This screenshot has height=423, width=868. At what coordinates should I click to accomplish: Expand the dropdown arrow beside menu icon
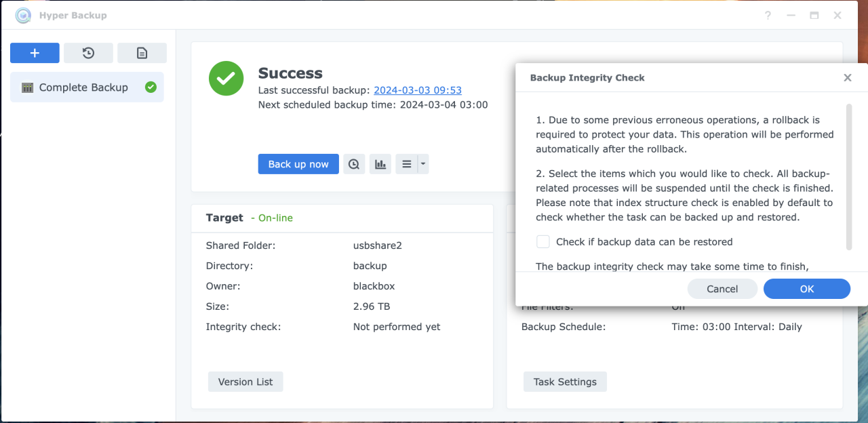coord(423,164)
